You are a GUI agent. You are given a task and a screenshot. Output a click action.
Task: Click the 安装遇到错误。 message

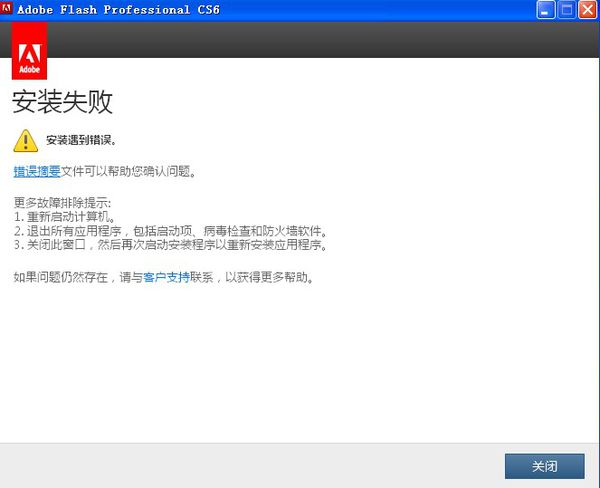pyautogui.click(x=81, y=140)
